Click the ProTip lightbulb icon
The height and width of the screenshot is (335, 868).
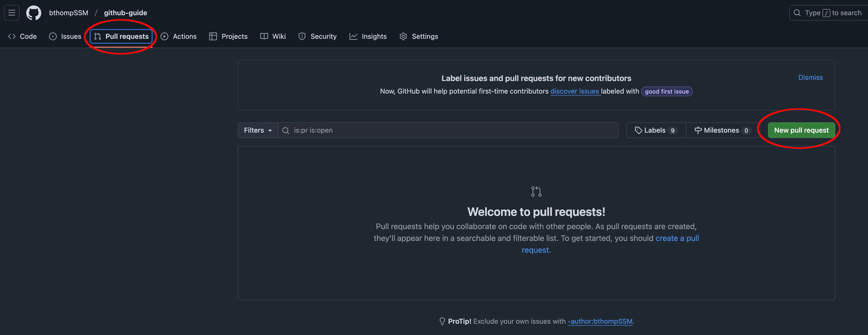pyautogui.click(x=442, y=321)
